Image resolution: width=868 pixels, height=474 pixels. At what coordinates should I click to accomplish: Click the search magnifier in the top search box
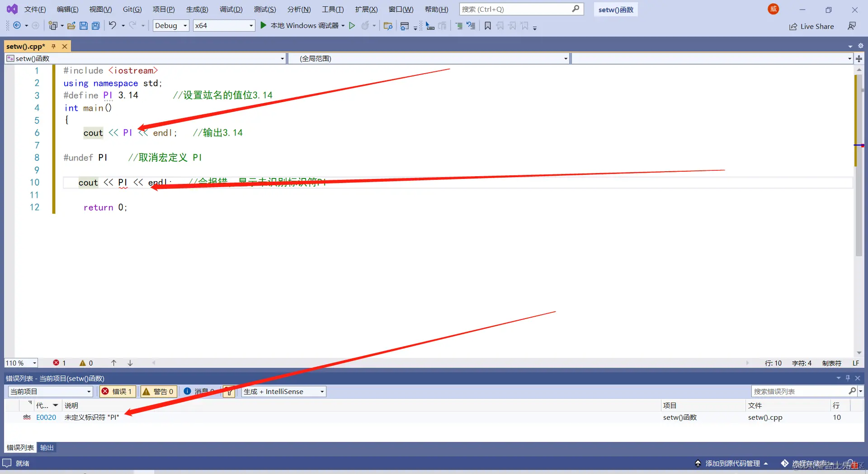click(x=576, y=9)
